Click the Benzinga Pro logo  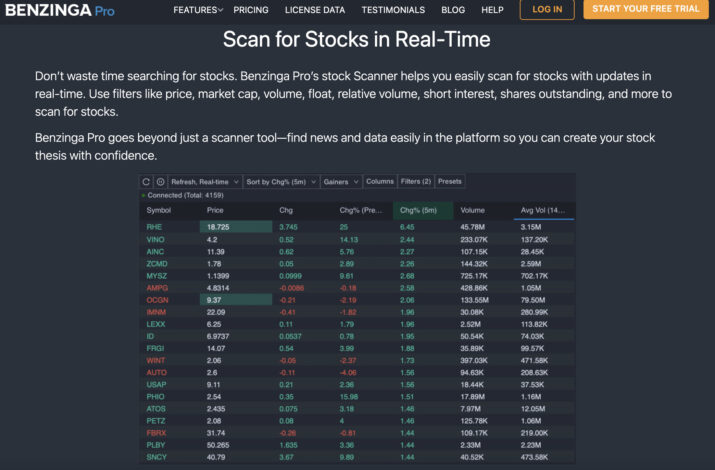60,10
